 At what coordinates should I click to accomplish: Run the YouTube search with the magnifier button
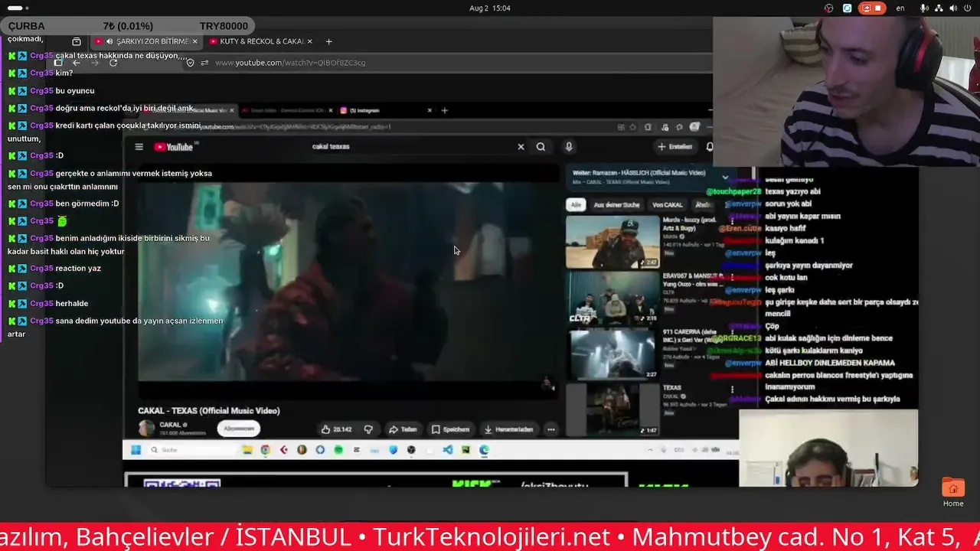(x=541, y=147)
